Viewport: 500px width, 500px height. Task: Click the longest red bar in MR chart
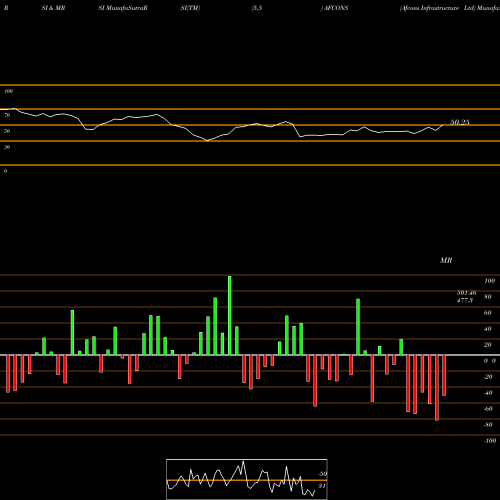(x=437, y=388)
